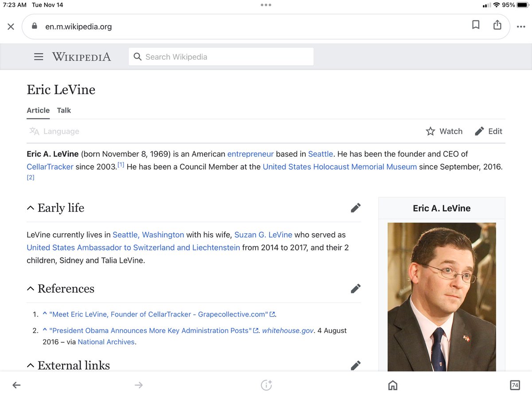Open browser more options menu
Image resolution: width=532 pixels, height=399 pixels.
[x=521, y=27]
